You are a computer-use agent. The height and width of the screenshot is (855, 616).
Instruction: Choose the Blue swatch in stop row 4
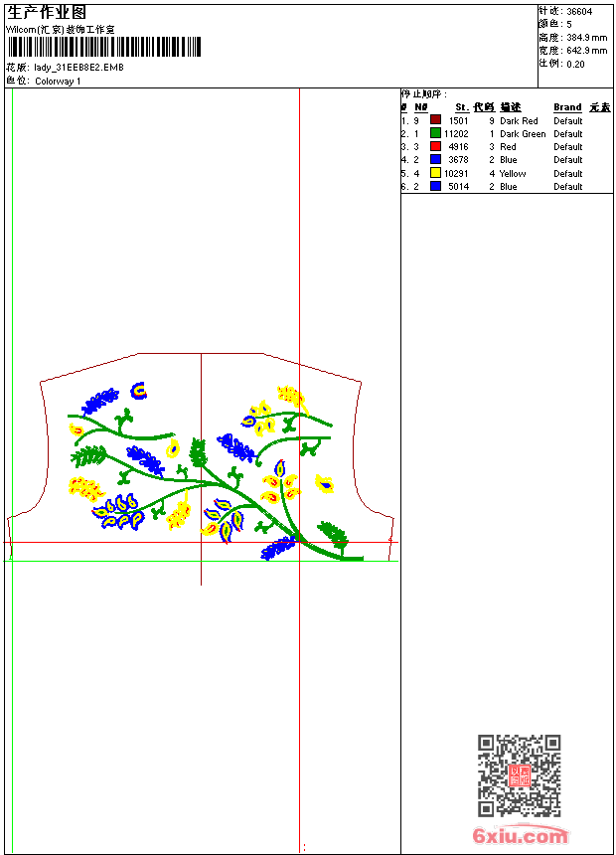pos(435,159)
